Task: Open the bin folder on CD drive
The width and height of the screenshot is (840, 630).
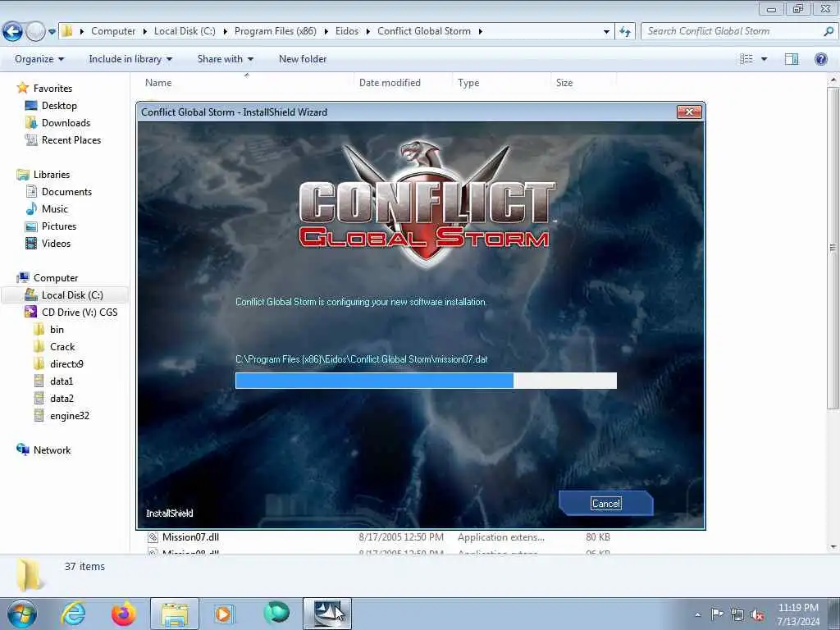Action: [x=57, y=330]
